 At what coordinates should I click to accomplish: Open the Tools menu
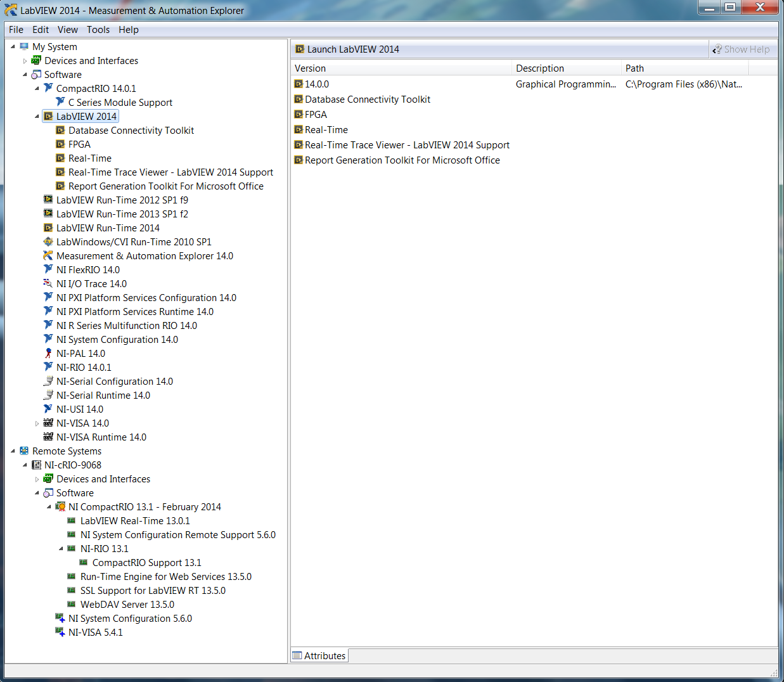[98, 29]
